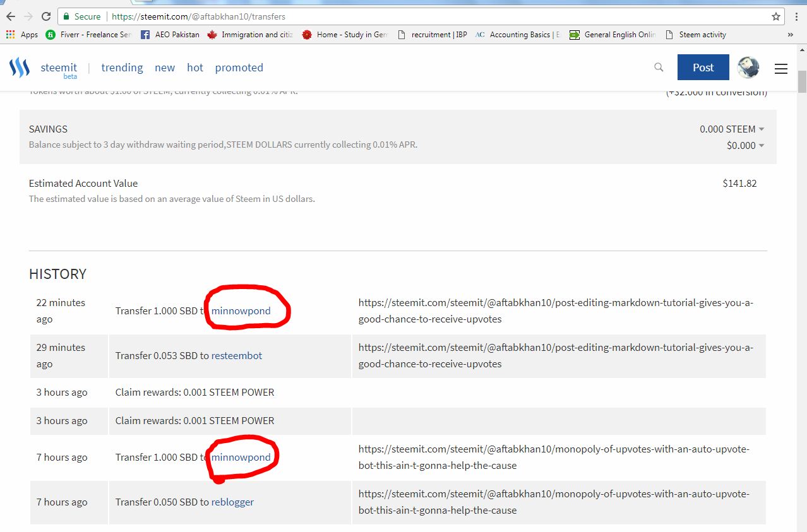Open the Accounting Basics bookmark
The height and width of the screenshot is (532, 807).
(518, 35)
